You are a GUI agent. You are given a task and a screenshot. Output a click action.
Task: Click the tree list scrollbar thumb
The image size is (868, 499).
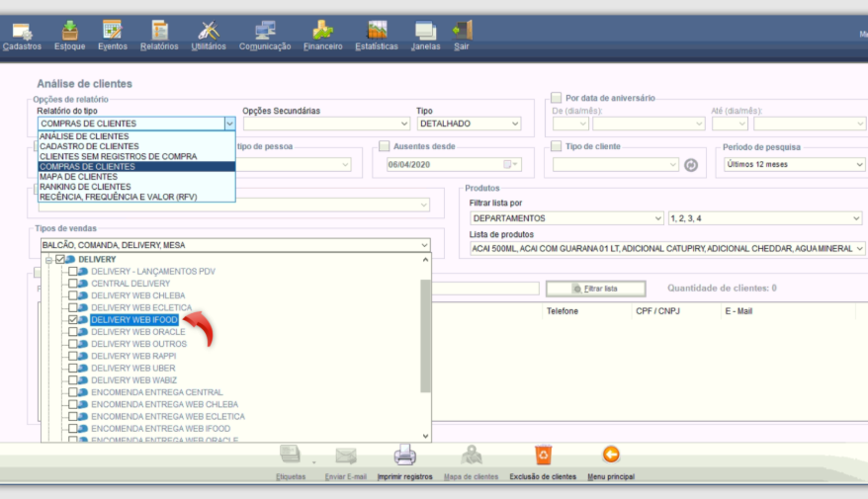[x=425, y=335]
